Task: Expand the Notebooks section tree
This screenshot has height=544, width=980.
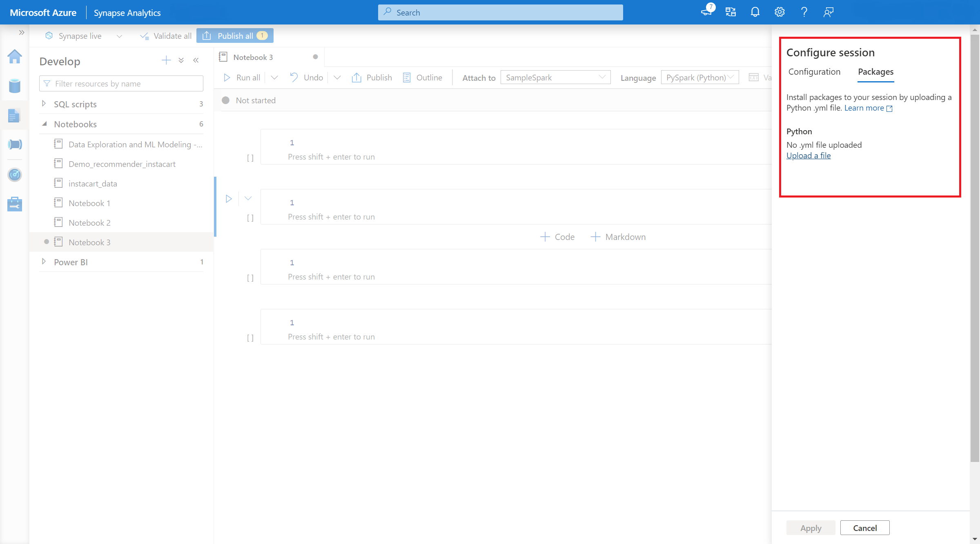Action: [44, 124]
